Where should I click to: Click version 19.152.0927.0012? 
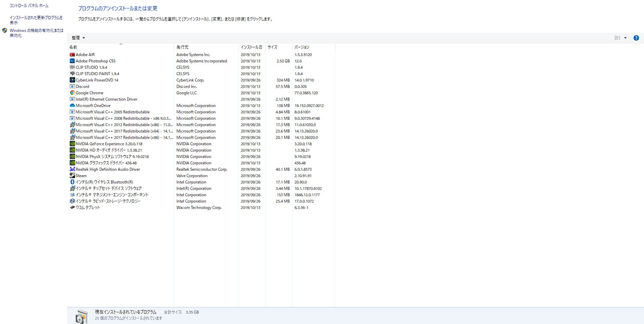tap(309, 106)
